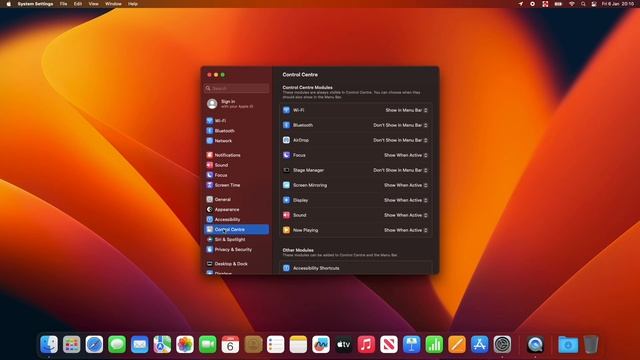Launch FaceTime from the Dock
This screenshot has height=360, width=640.
pyautogui.click(x=207, y=344)
